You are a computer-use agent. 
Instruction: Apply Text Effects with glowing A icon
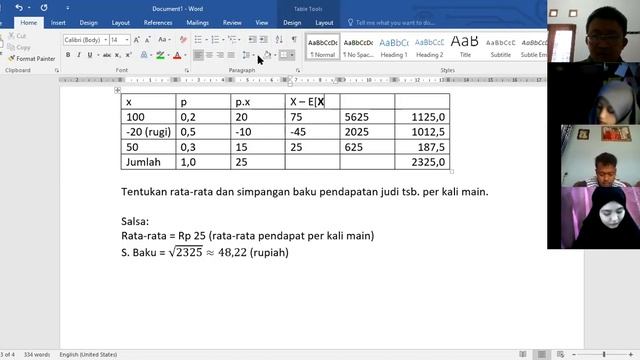tap(144, 55)
